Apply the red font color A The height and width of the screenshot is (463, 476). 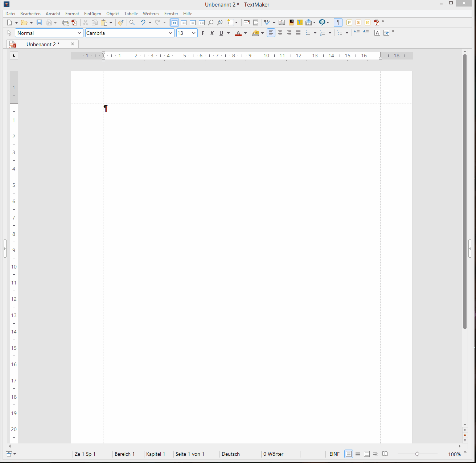(238, 33)
